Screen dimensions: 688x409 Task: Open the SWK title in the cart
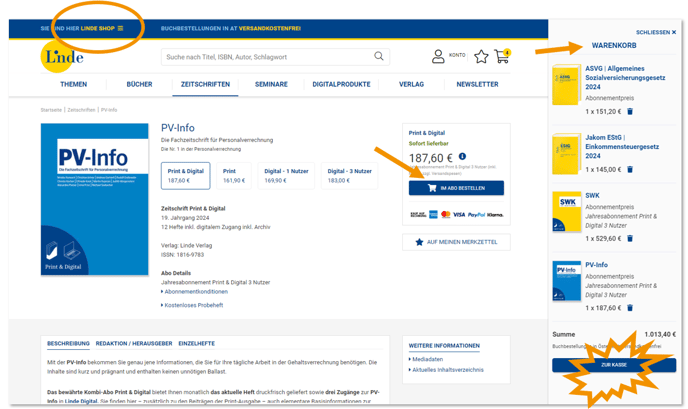tap(592, 195)
